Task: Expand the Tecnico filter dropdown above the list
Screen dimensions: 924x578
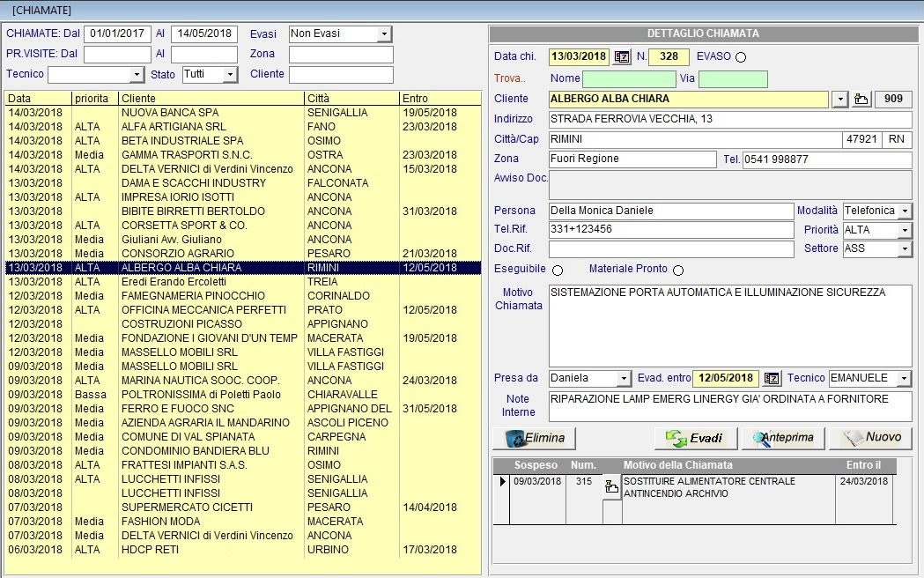Action: (137, 75)
